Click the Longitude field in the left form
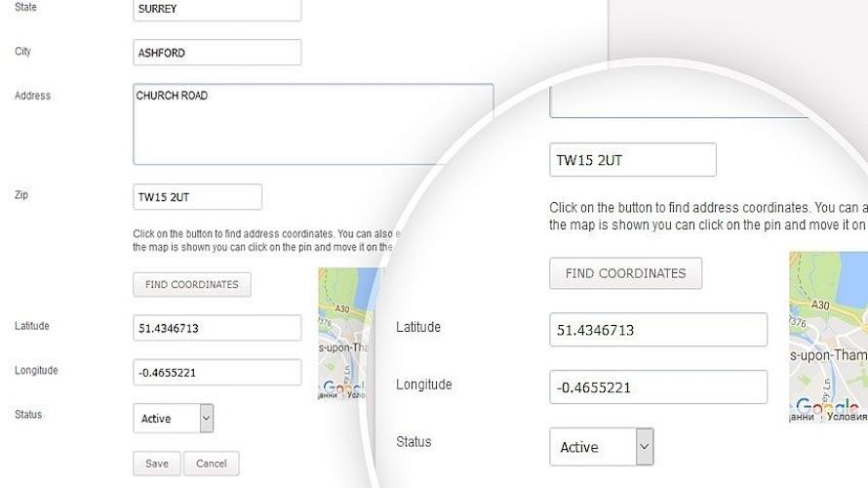 click(217, 372)
